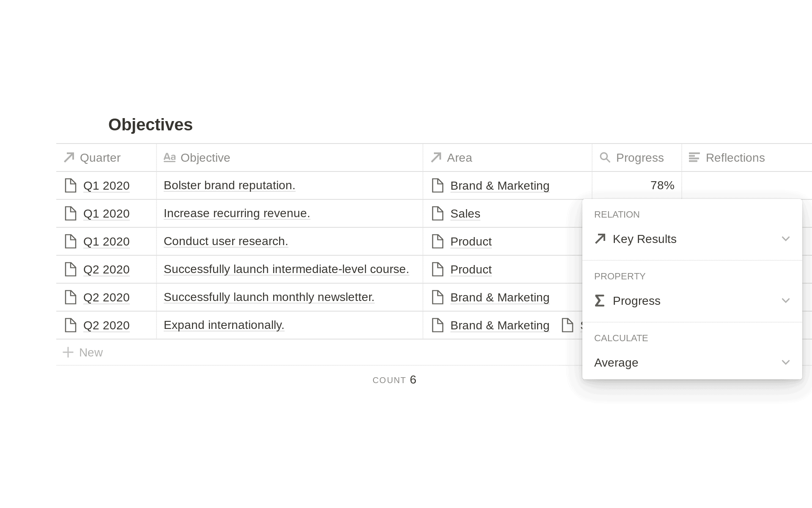This screenshot has height=508, width=812.
Task: Open the Key Results relation dropdown
Action: click(786, 239)
